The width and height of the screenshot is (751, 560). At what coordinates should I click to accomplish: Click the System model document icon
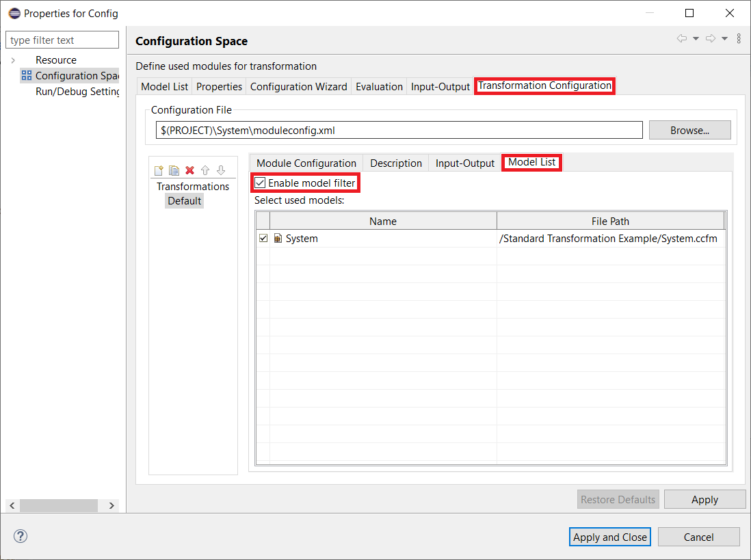click(278, 238)
